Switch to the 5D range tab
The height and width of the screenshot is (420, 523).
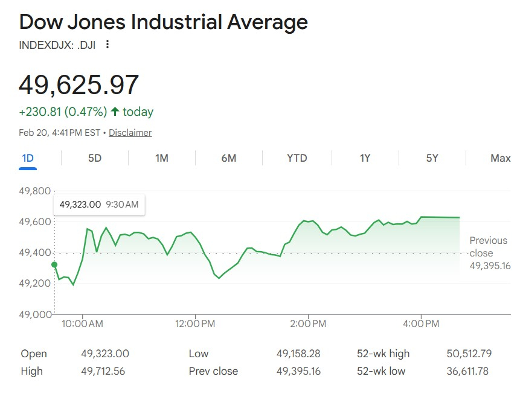coord(95,158)
